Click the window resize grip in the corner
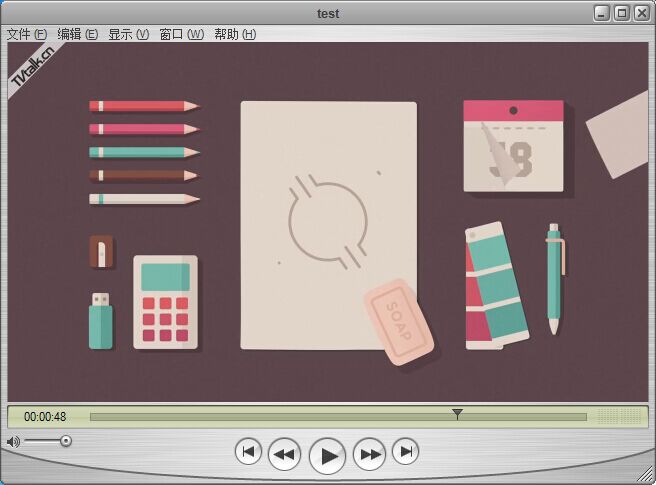656x485 pixels. point(647,475)
